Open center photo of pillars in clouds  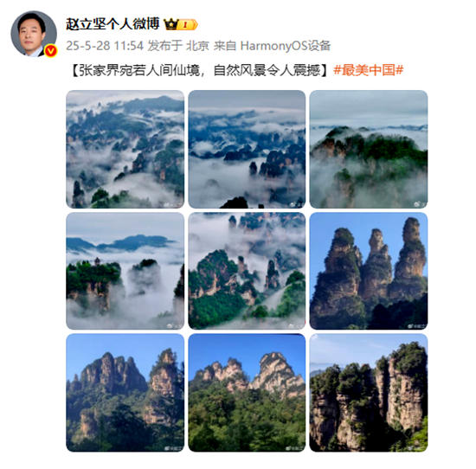point(247,271)
